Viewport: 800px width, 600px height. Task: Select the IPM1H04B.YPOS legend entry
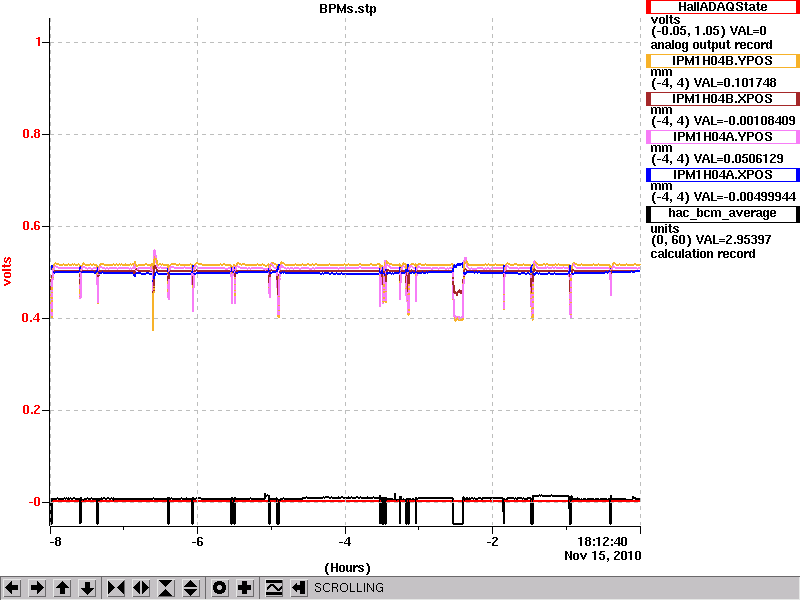(722, 61)
